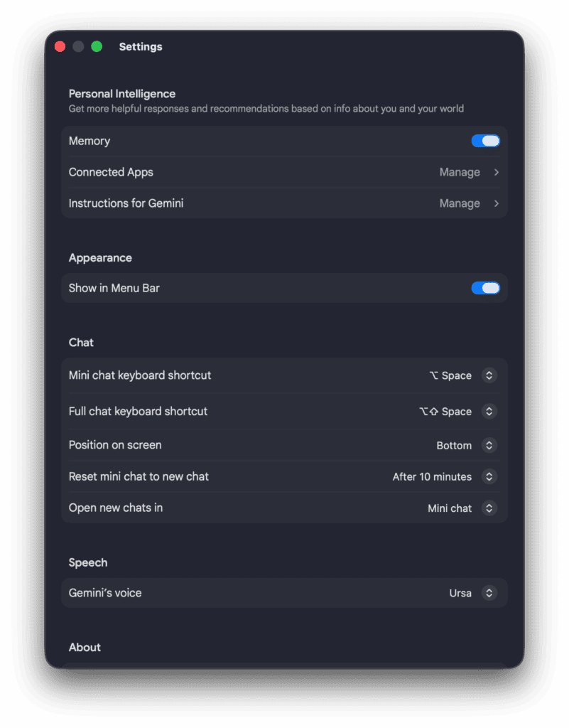
Task: Select the Memory row under Personal Intelligence
Action: (284, 141)
